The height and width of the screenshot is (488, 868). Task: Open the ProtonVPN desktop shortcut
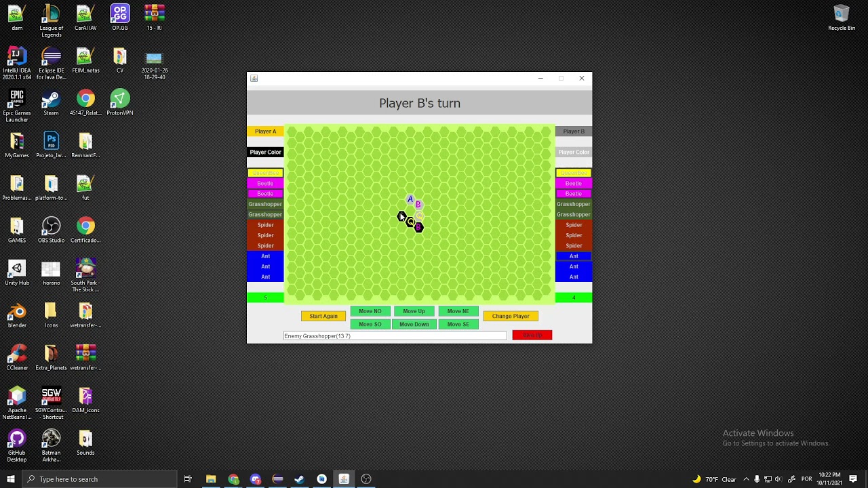tap(120, 103)
